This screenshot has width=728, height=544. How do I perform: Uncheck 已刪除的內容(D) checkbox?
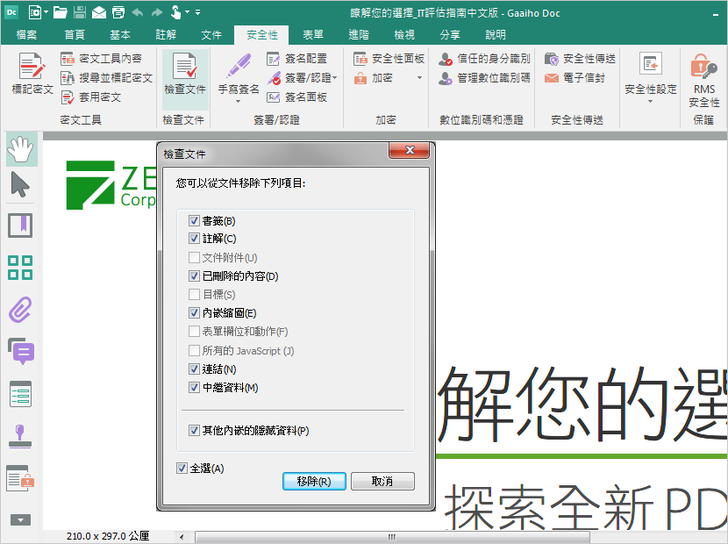coord(194,276)
